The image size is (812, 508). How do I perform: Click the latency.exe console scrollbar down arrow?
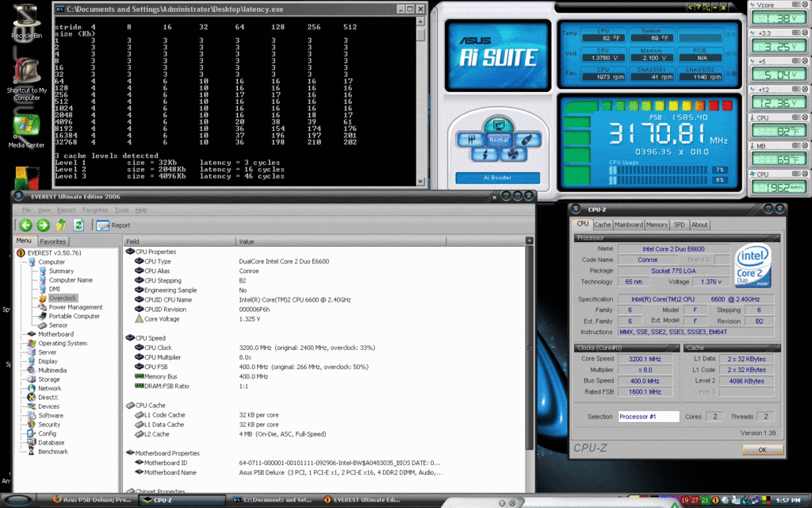[420, 182]
